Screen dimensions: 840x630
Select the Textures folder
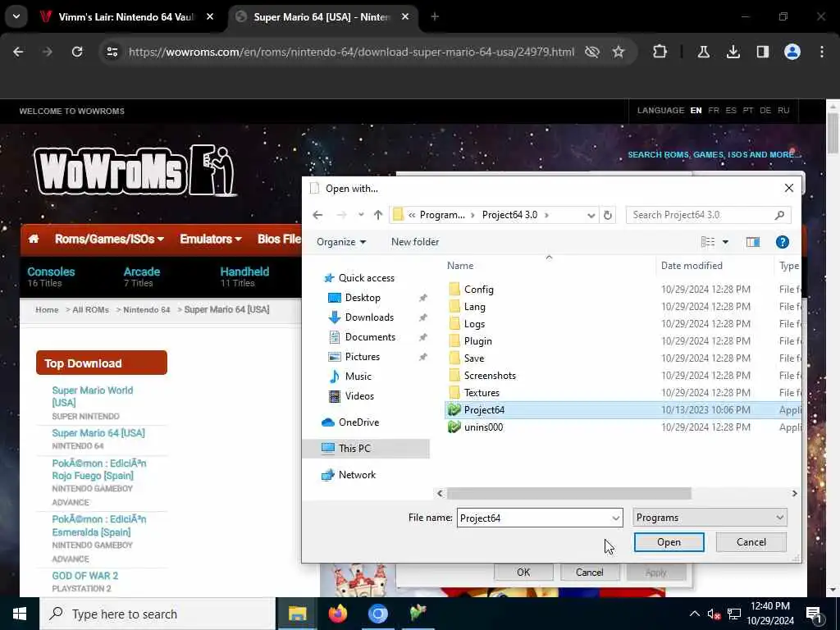pyautogui.click(x=481, y=393)
